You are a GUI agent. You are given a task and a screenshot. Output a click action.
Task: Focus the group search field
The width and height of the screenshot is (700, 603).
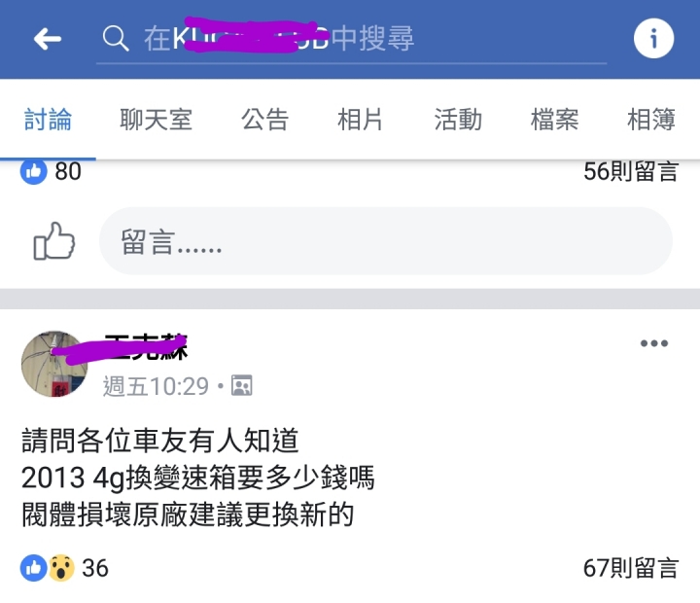click(351, 39)
